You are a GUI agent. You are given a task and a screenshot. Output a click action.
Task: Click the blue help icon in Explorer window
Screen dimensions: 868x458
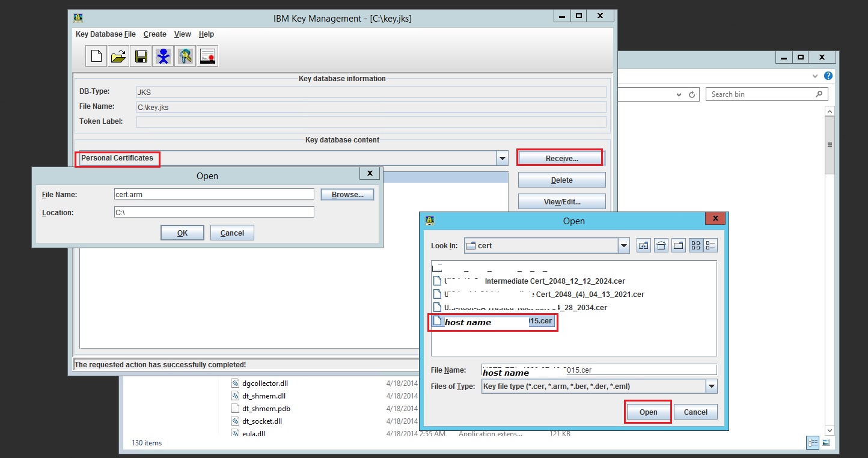coord(828,76)
